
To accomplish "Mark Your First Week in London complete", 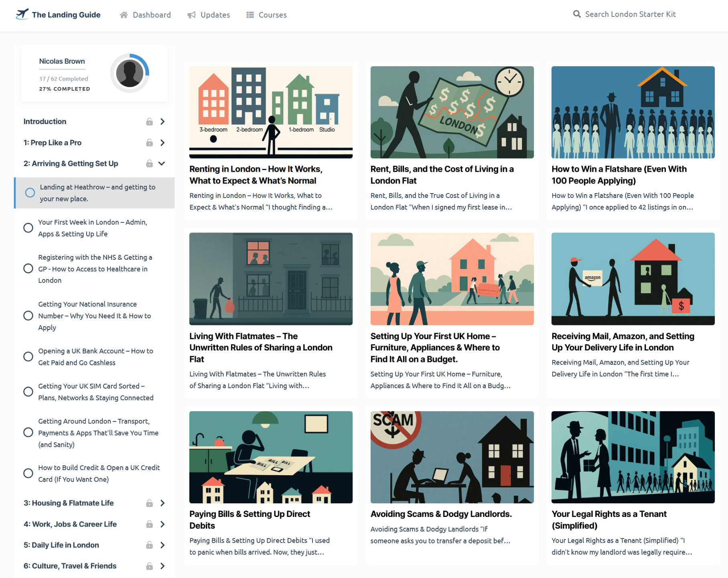I will pyautogui.click(x=28, y=228).
